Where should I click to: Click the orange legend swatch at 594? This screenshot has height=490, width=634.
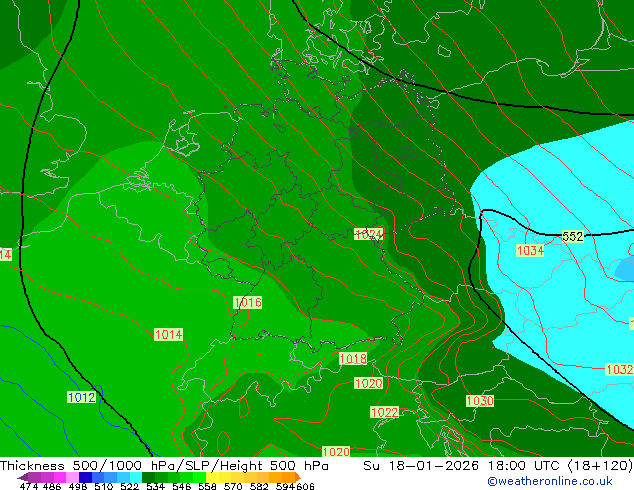[x=289, y=477]
